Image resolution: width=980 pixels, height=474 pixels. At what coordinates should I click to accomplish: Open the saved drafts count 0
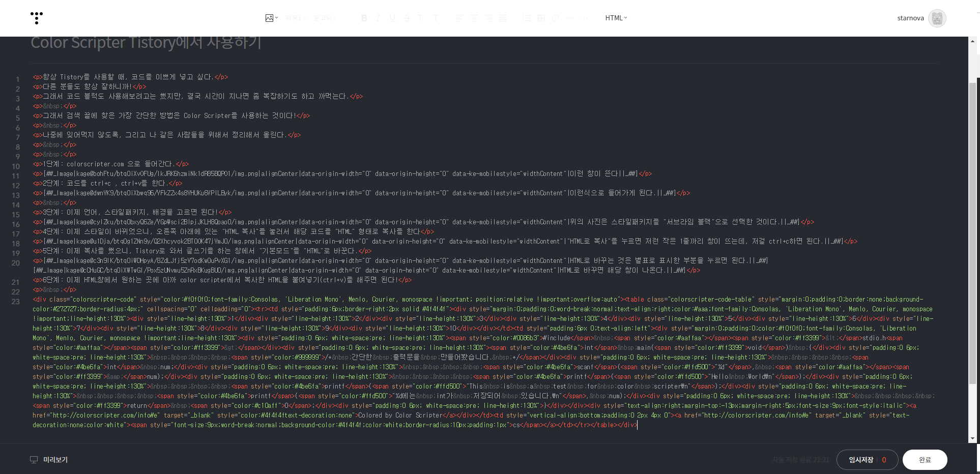click(884, 460)
